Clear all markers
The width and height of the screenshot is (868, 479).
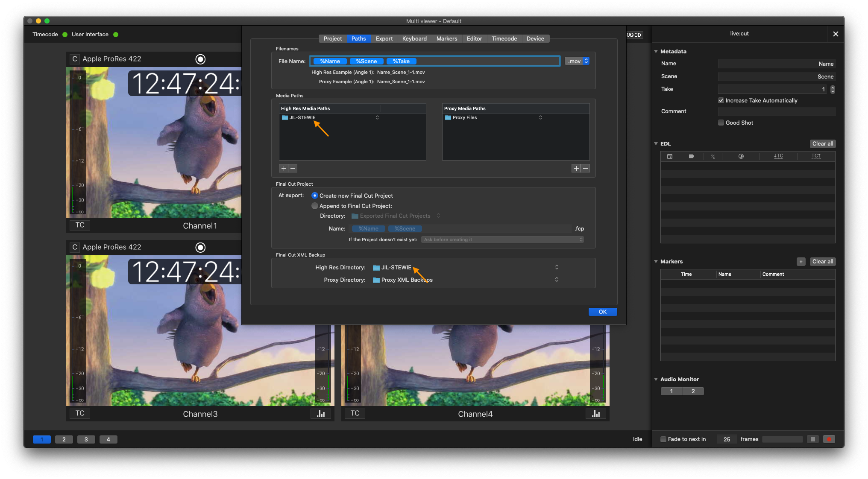tap(823, 261)
